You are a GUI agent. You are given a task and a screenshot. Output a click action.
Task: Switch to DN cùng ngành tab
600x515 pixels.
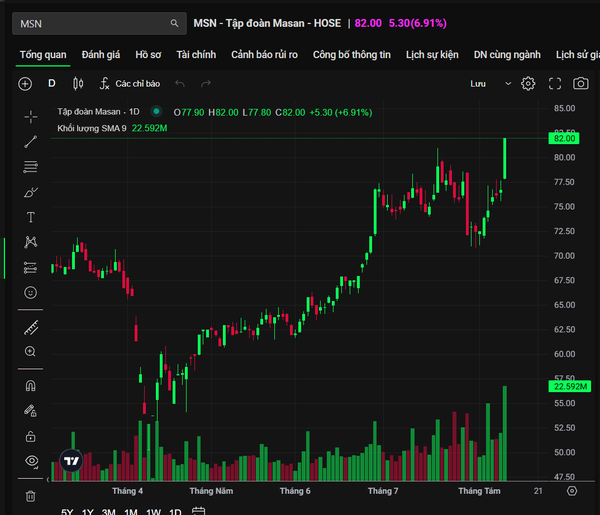click(x=507, y=55)
